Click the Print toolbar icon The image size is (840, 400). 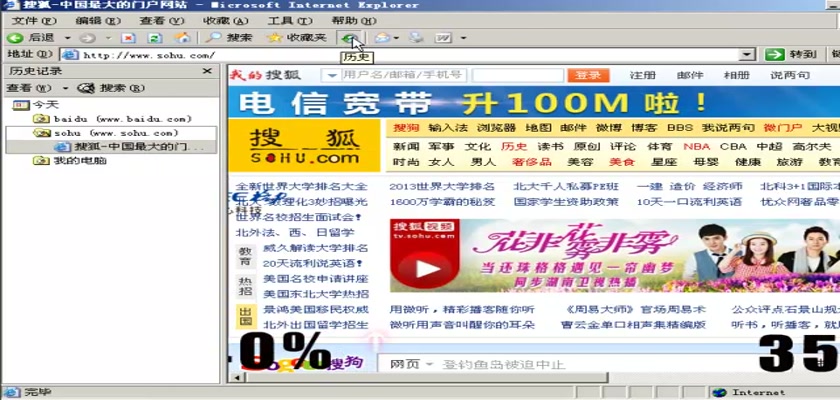pos(416,38)
